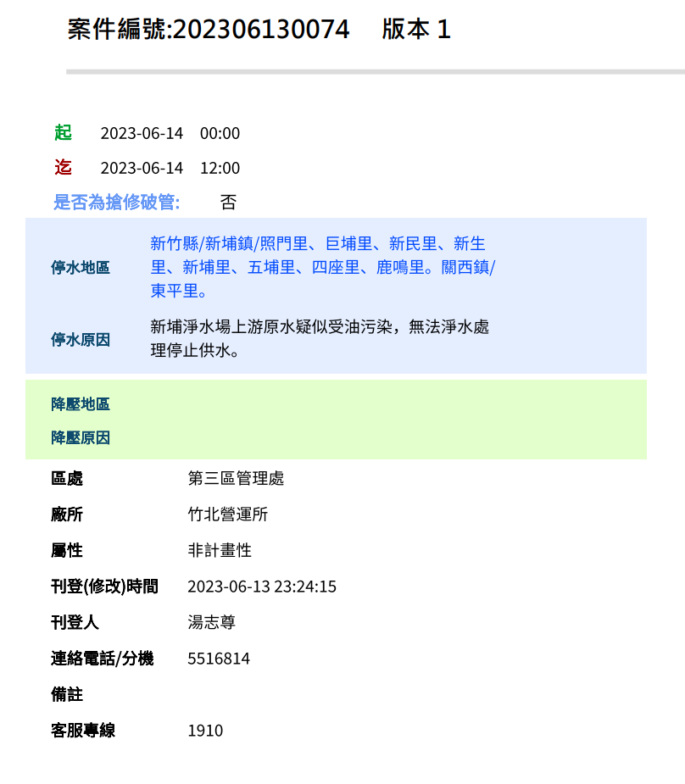The image size is (685, 784).
Task: Select the 竹北營運所 office name
Action: pyautogui.click(x=227, y=514)
